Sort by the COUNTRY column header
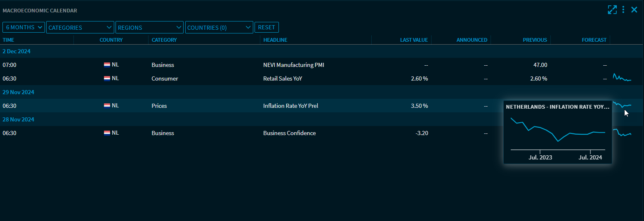 coord(111,40)
